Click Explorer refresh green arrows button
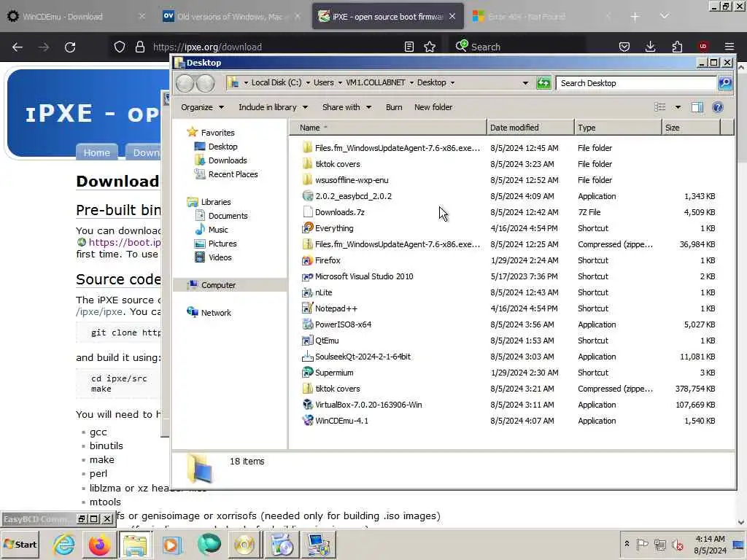747x560 pixels. (x=543, y=83)
